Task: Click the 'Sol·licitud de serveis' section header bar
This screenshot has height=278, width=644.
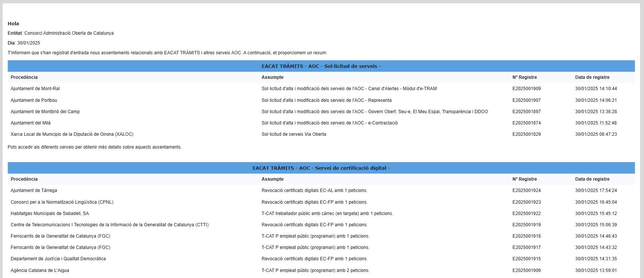Action: tap(321, 66)
